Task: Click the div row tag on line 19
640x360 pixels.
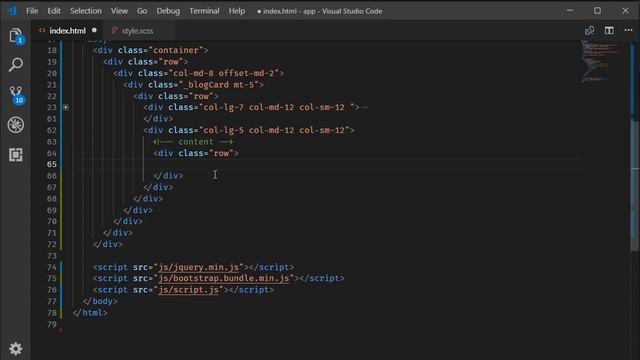Action: tap(145, 62)
